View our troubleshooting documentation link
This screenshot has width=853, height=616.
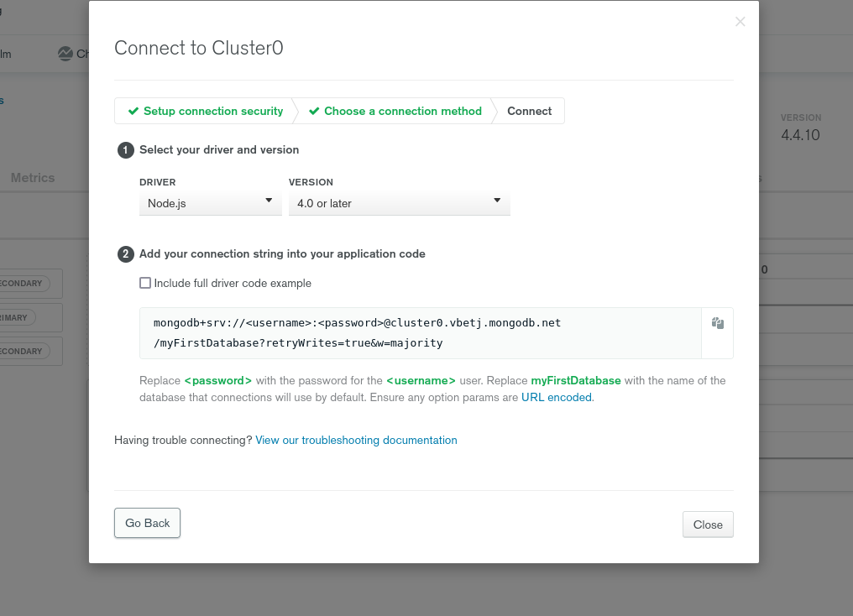(356, 441)
